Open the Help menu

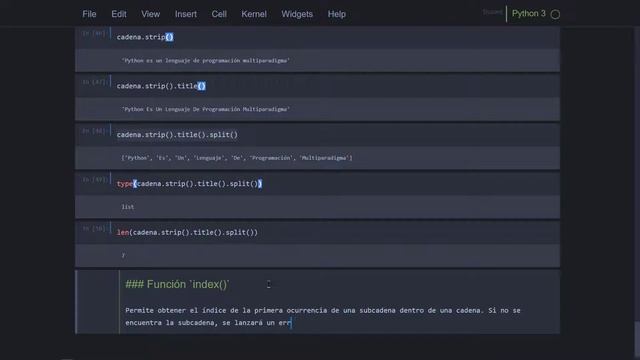(x=337, y=14)
